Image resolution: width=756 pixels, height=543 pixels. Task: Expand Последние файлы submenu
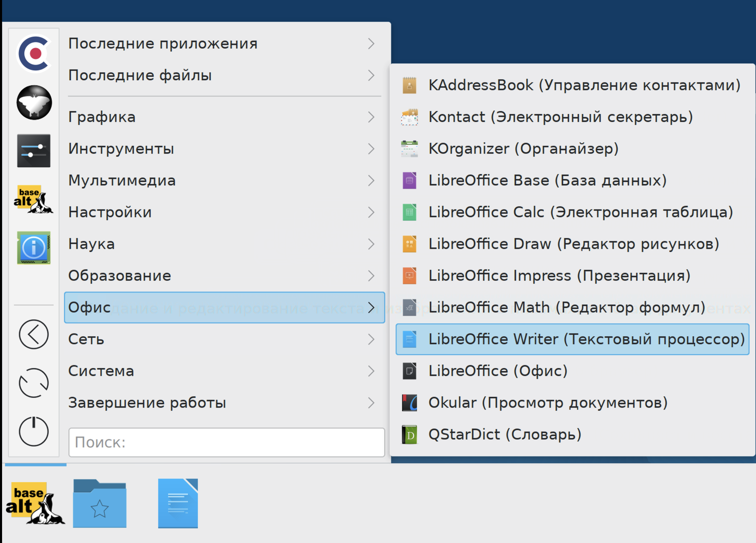coord(225,75)
